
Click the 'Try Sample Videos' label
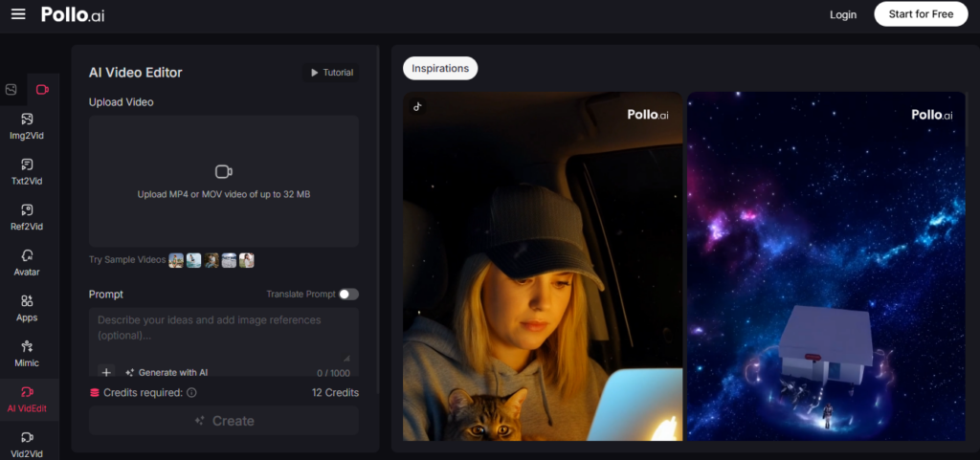[x=127, y=260]
